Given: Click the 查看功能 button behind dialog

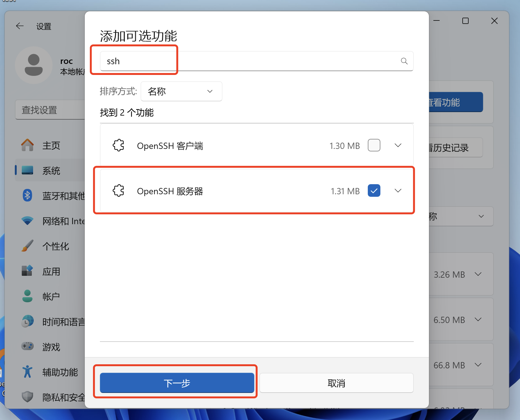Looking at the screenshot, I should [x=456, y=102].
